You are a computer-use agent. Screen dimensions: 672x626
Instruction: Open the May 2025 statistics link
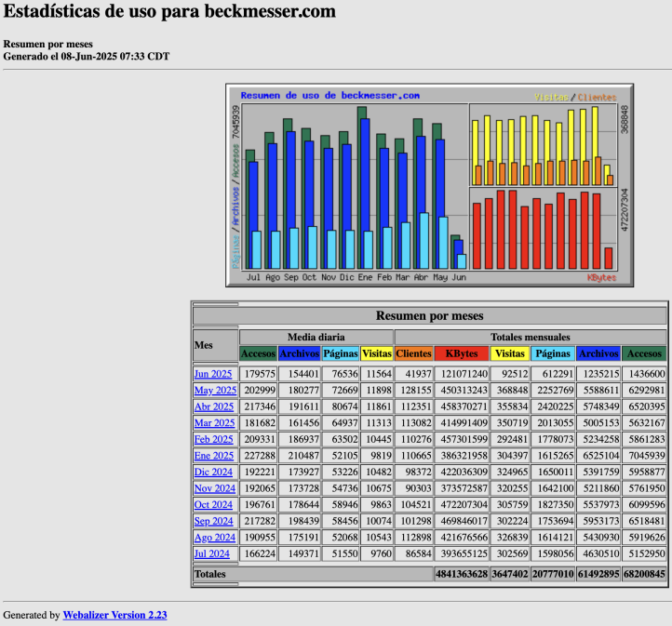215,391
